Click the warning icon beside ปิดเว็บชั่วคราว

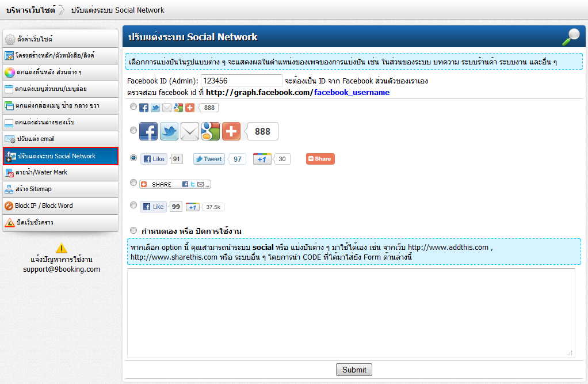[x=9, y=222]
